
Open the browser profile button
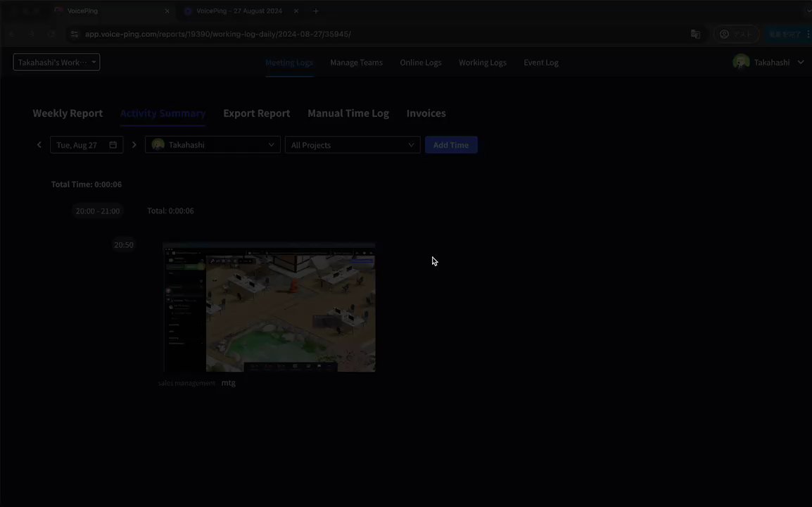point(736,35)
